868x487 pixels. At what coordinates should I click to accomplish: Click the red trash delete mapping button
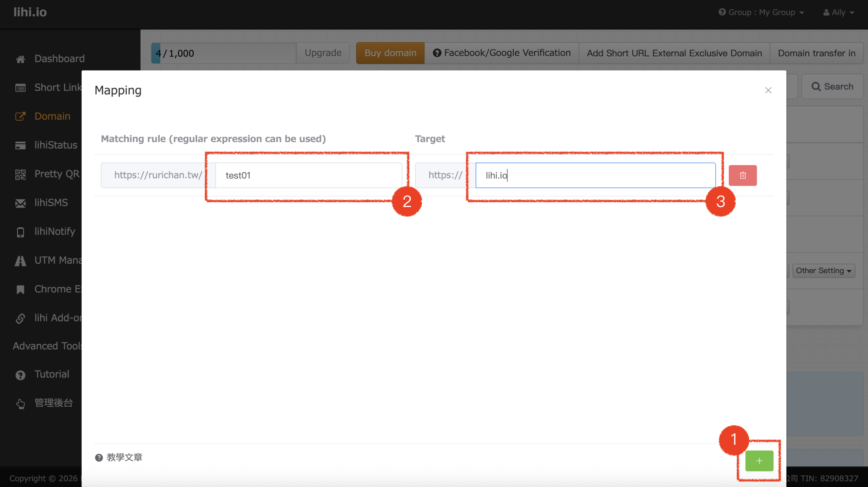pyautogui.click(x=742, y=175)
